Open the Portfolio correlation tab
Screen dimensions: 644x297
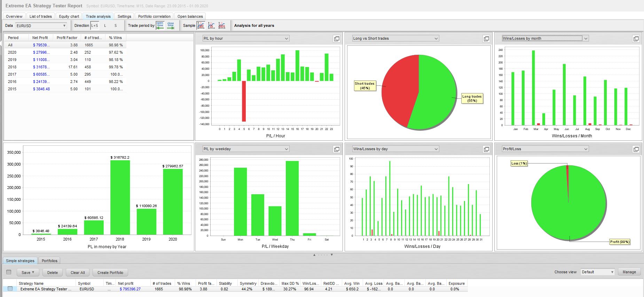pyautogui.click(x=154, y=16)
